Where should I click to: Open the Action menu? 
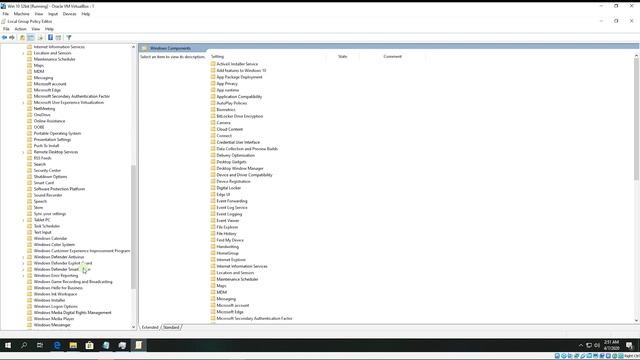click(20, 29)
